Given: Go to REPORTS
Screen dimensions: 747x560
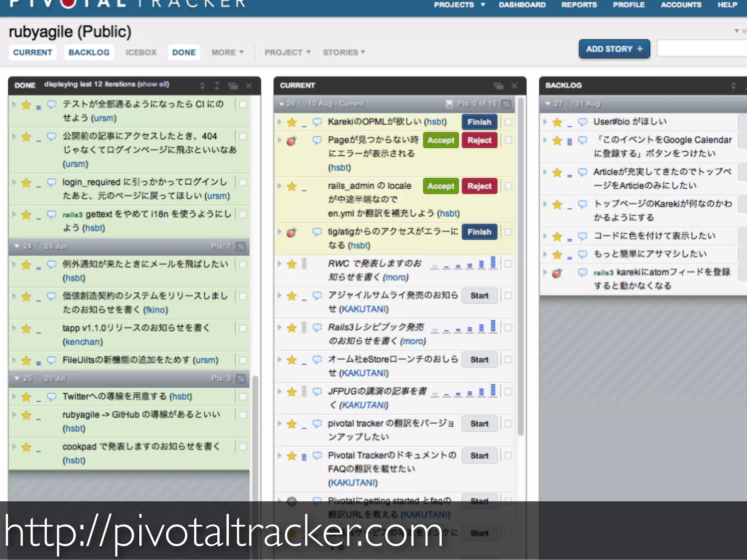Looking at the screenshot, I should tap(579, 5).
